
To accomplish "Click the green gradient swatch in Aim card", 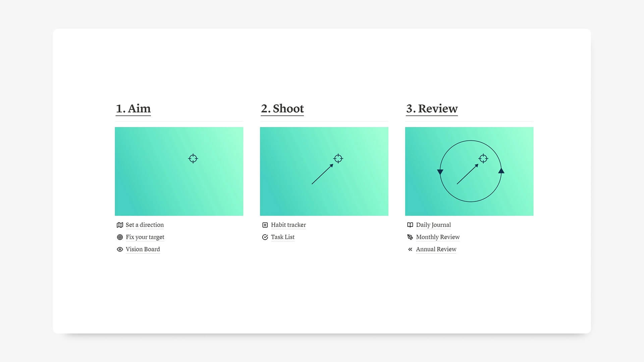I will click(179, 171).
